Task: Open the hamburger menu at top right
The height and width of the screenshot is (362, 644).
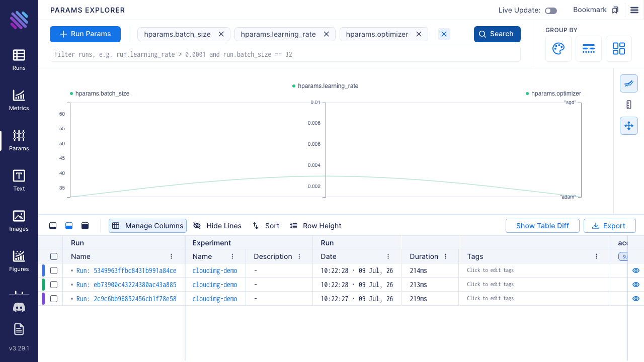Action: [634, 10]
